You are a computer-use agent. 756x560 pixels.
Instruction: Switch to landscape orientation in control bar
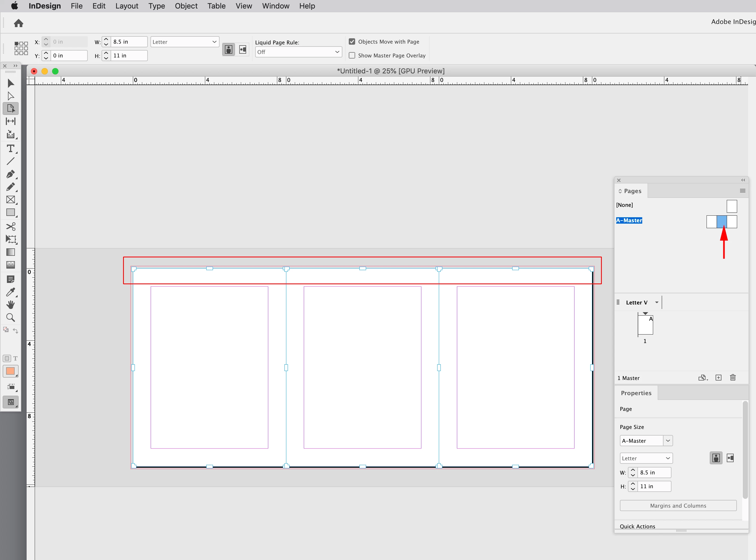pos(243,49)
